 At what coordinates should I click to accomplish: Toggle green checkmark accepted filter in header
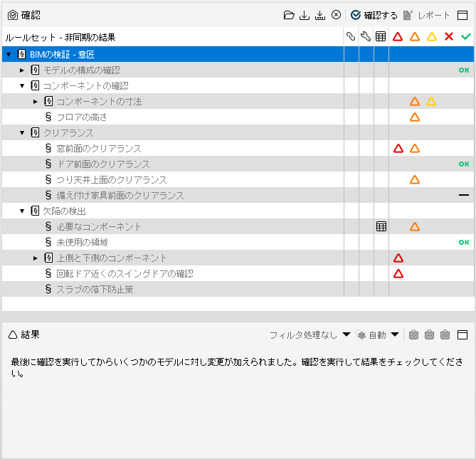(466, 37)
